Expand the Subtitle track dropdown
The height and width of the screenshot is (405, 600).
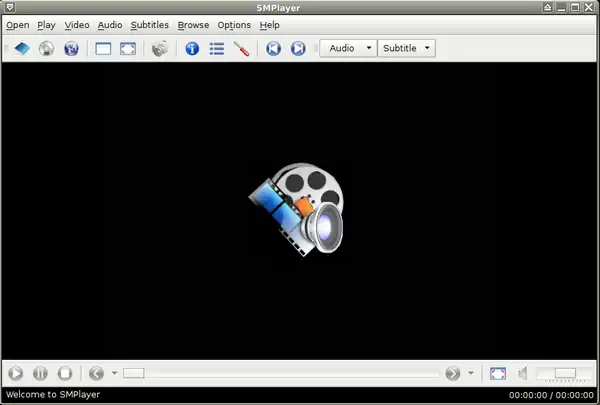[408, 48]
